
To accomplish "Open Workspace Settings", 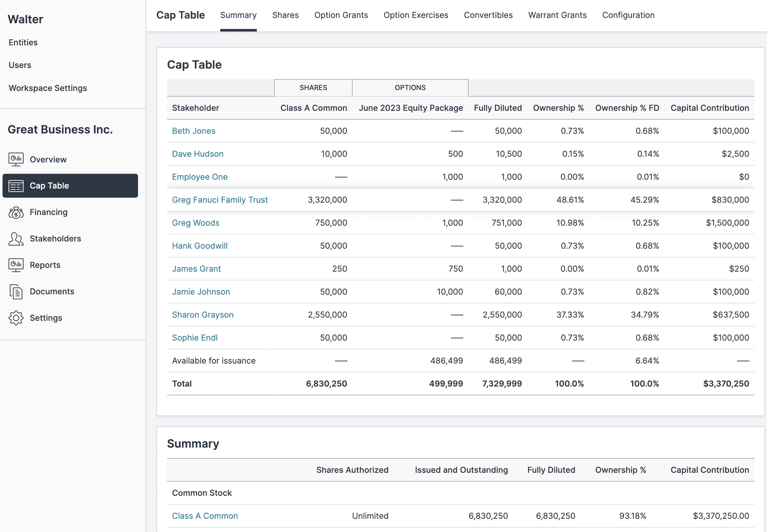I will pos(48,88).
